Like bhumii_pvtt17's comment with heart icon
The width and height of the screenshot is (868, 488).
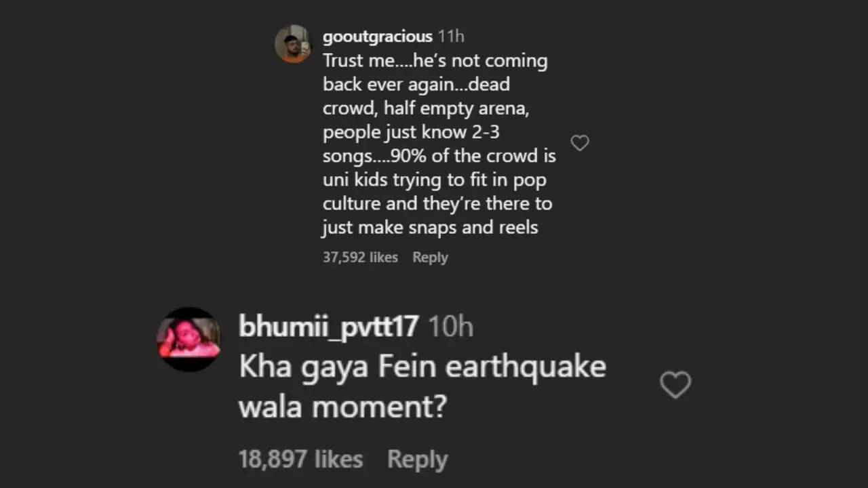(x=675, y=385)
